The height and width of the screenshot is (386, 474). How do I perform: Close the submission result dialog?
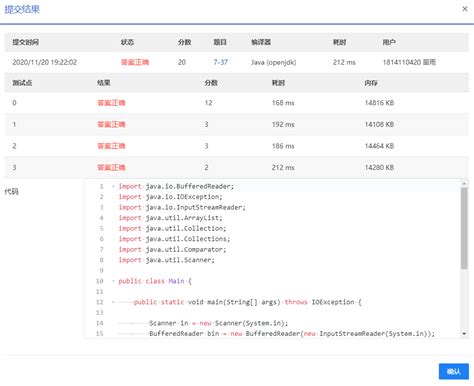coord(465,9)
